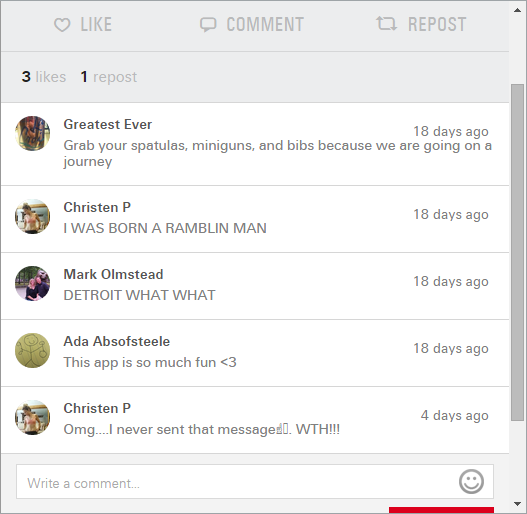Click the vertical scrollbar thumb
The height and width of the screenshot is (514, 527).
coord(518,252)
